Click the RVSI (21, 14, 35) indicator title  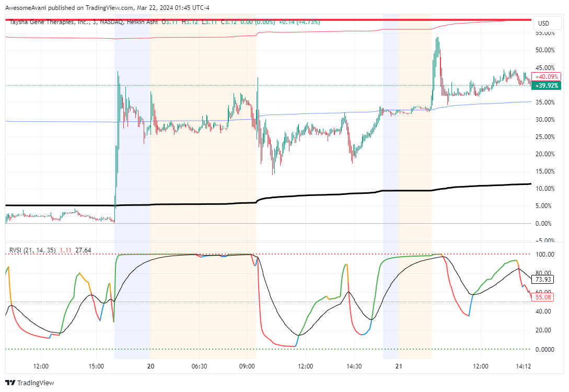click(x=32, y=250)
